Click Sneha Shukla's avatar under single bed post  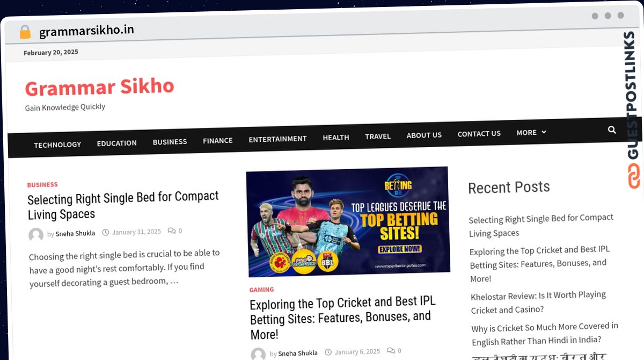click(x=36, y=235)
